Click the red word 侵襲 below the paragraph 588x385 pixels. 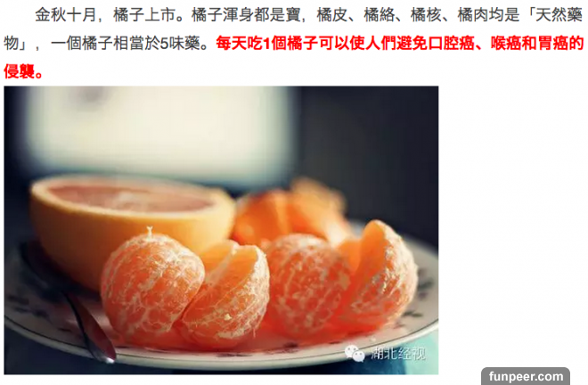coord(20,71)
